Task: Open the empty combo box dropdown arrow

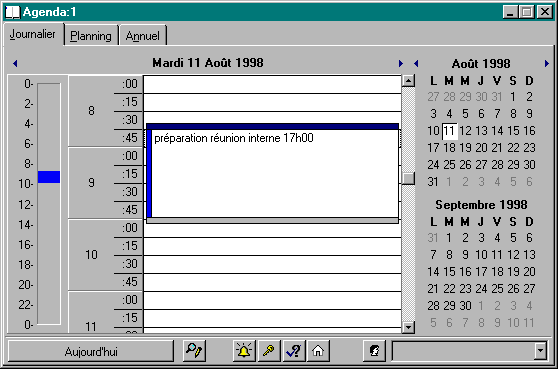Action: coord(540,351)
